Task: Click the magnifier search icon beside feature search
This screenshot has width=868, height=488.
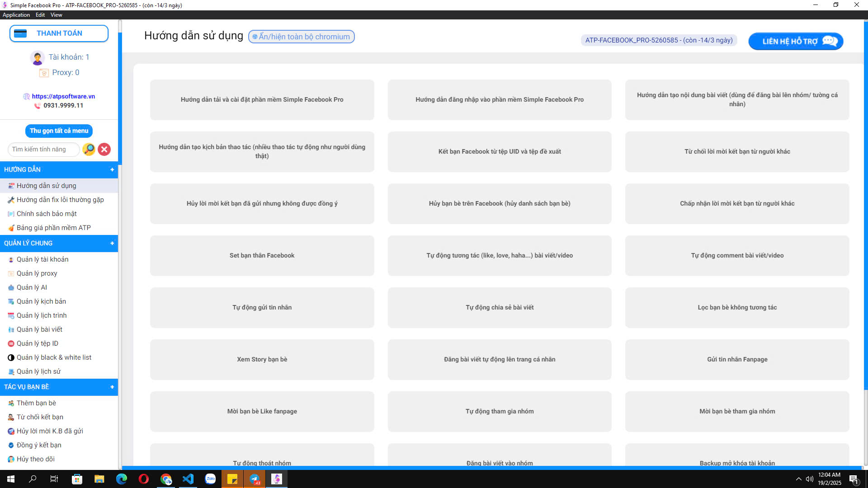Action: tap(89, 150)
